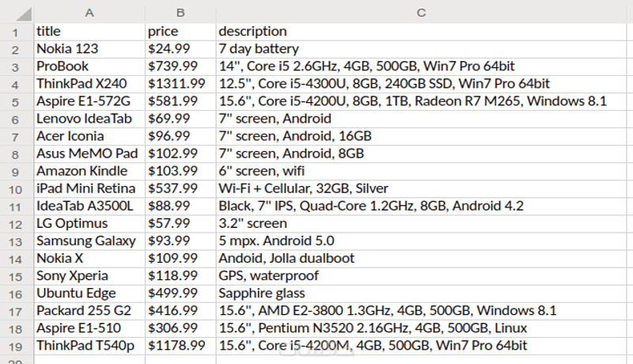Click the 'Samsung Galaxy' title cell
Image resolution: width=633 pixels, height=364 pixels.
pos(89,241)
